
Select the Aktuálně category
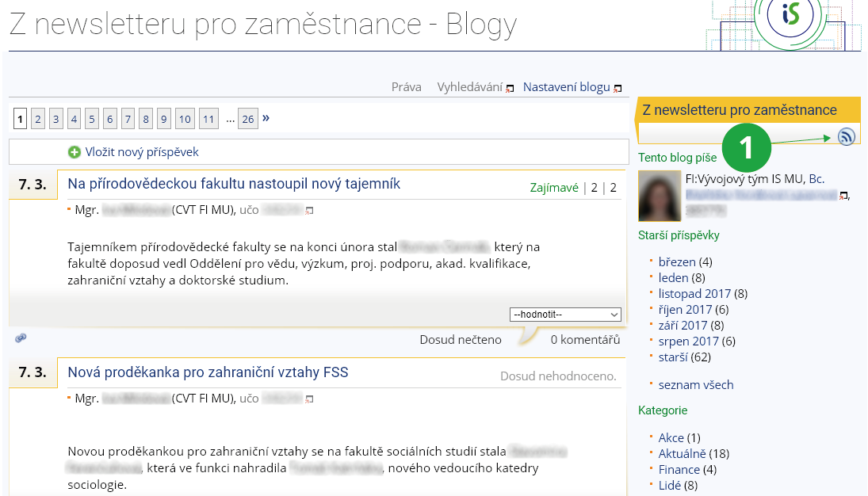pos(682,454)
